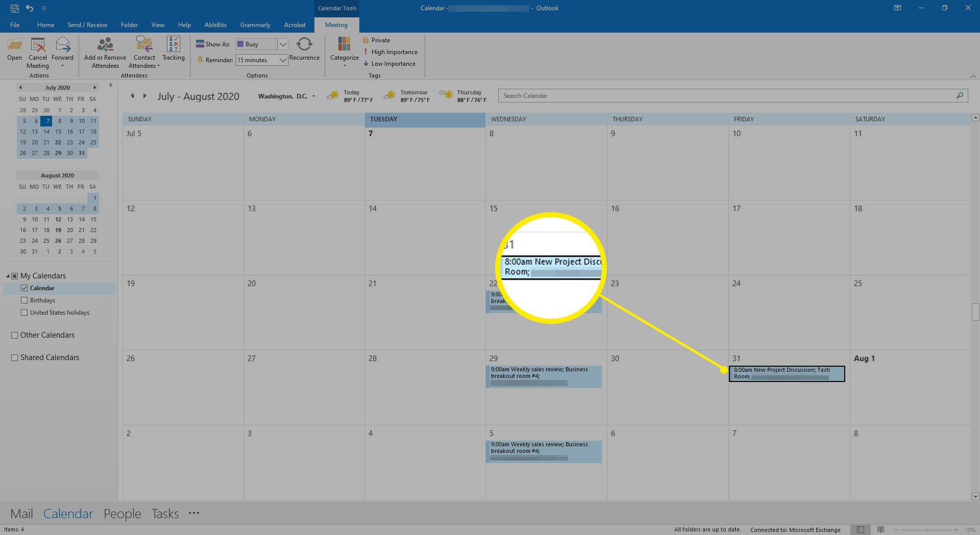Open the Show As dropdown
The height and width of the screenshot is (535, 980).
283,44
